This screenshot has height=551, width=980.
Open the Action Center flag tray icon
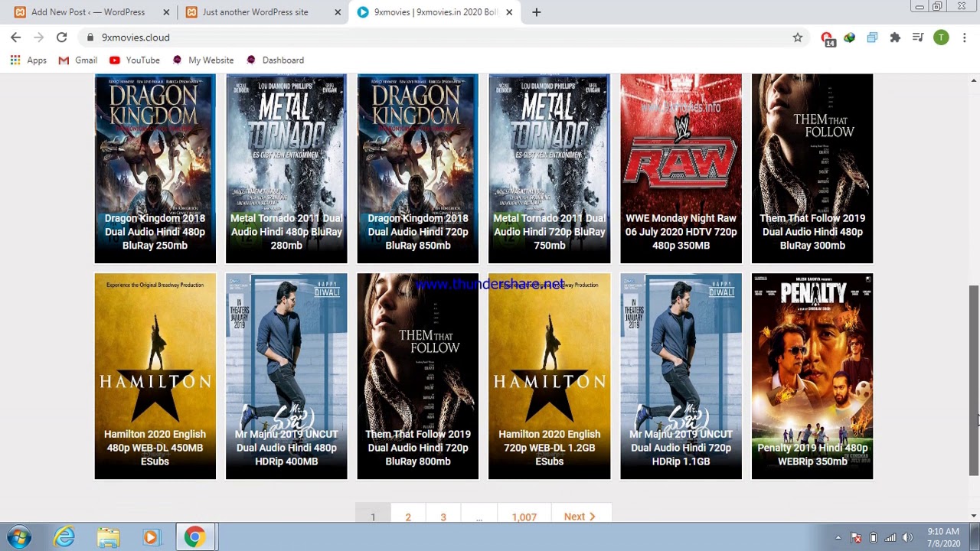click(856, 537)
